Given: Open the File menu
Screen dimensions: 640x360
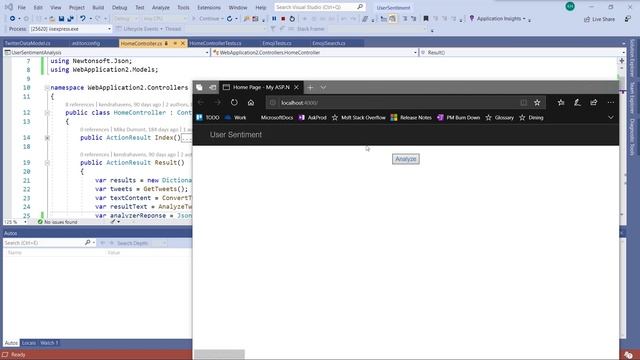Looking at the screenshot, I should click(22, 7).
